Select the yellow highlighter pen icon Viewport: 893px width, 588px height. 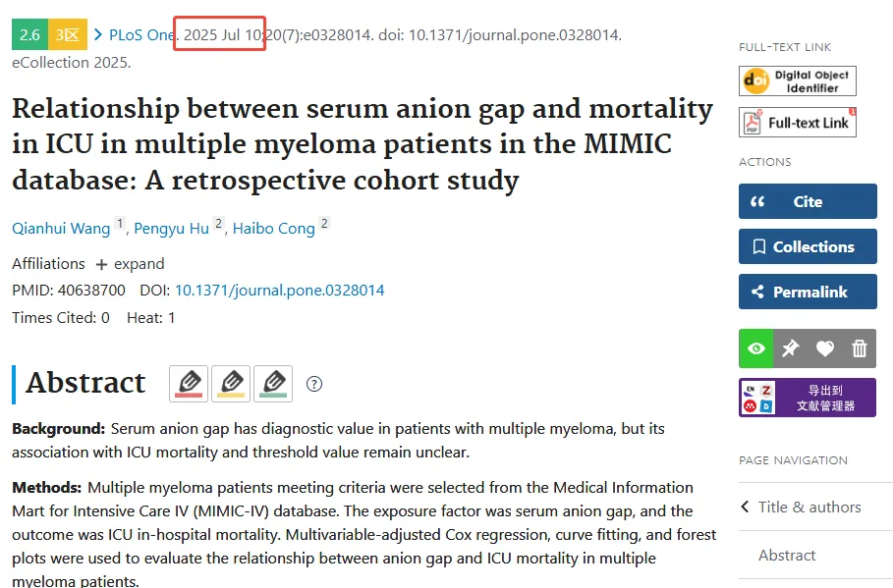click(x=231, y=384)
